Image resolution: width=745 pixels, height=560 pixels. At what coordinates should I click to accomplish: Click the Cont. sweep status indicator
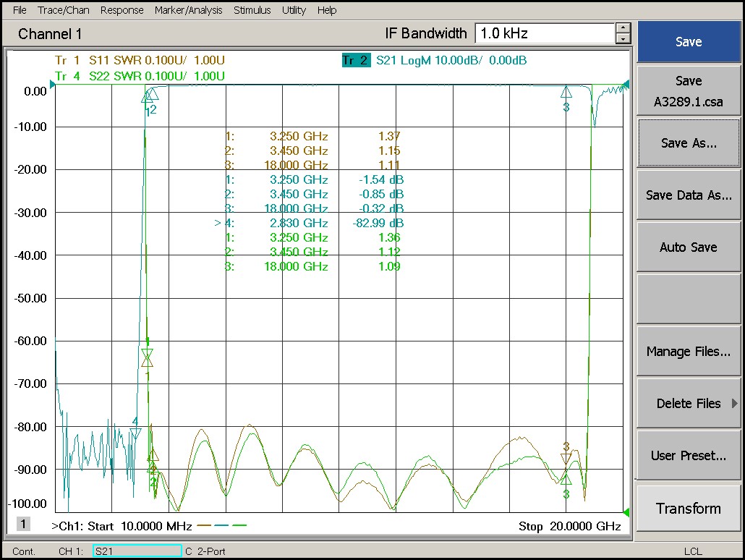point(24,551)
